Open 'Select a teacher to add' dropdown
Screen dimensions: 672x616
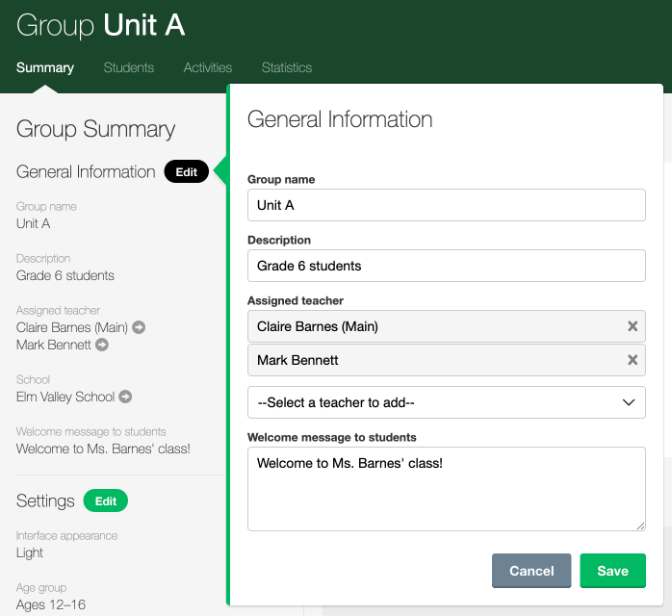click(x=446, y=402)
